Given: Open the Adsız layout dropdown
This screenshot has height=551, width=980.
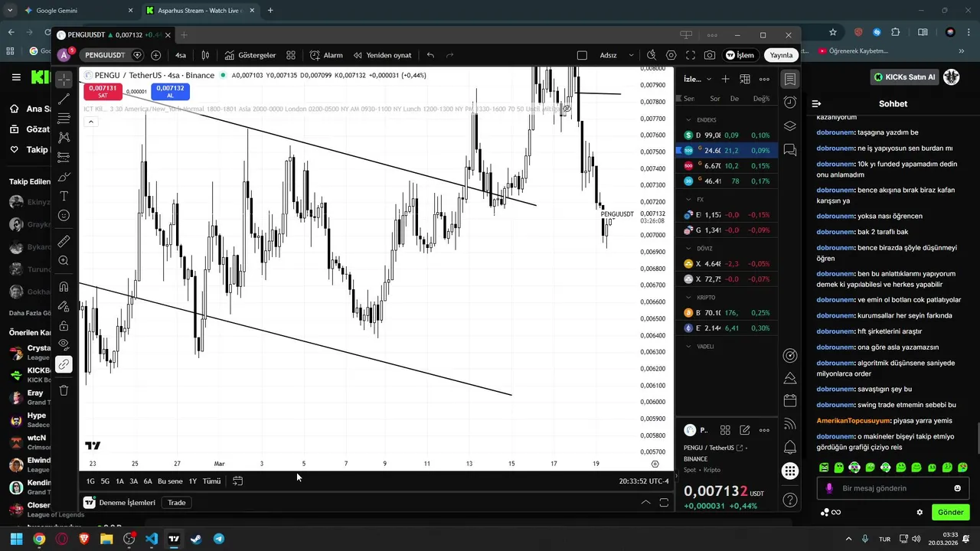Looking at the screenshot, I should pyautogui.click(x=617, y=55).
